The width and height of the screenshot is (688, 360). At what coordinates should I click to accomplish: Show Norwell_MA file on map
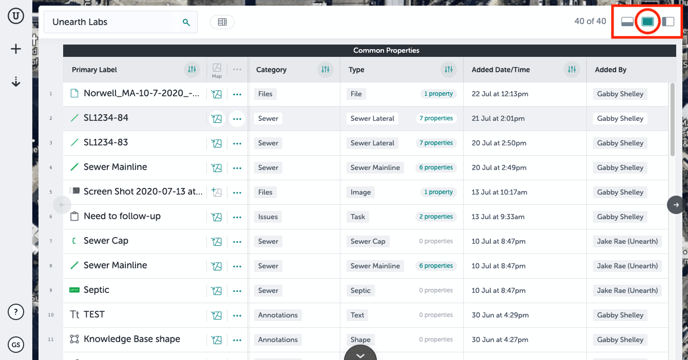tap(217, 94)
